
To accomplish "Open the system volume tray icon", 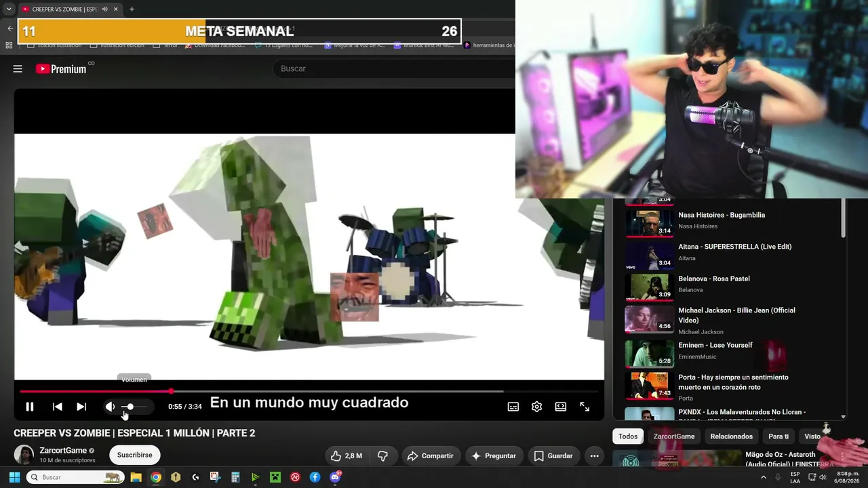I will (x=823, y=477).
